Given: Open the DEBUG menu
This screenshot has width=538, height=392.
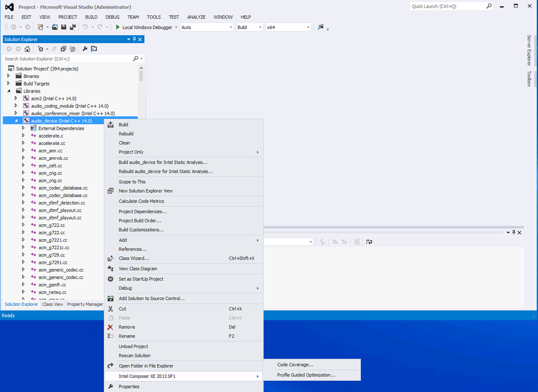Looking at the screenshot, I should (113, 17).
